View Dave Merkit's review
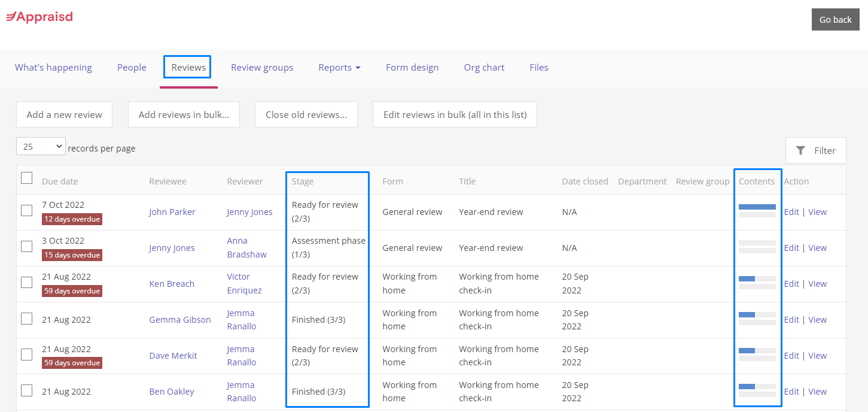 point(817,356)
